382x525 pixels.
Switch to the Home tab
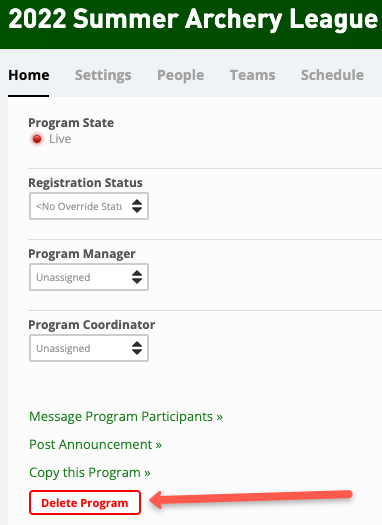(29, 75)
